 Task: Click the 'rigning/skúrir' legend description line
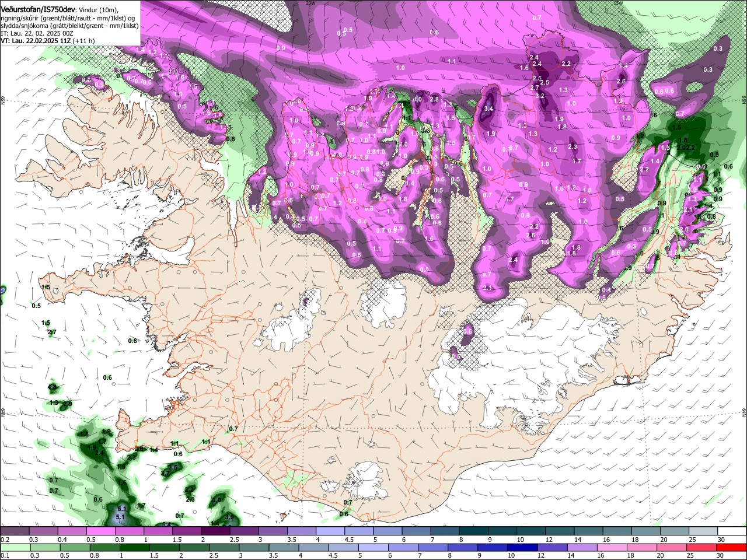(69, 17)
